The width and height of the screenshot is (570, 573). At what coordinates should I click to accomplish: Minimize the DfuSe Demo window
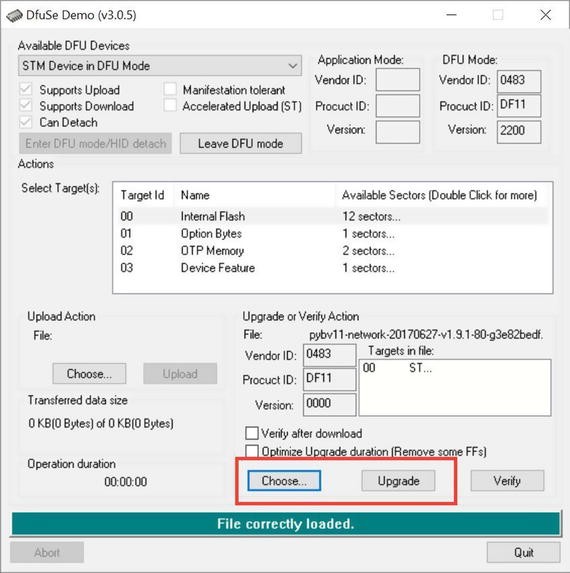tap(452, 15)
